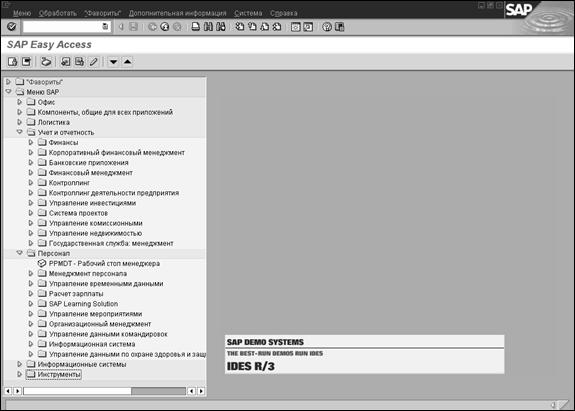Click the green checkmark Enter icon
Screen dimensions: 575x411
click(12, 27)
